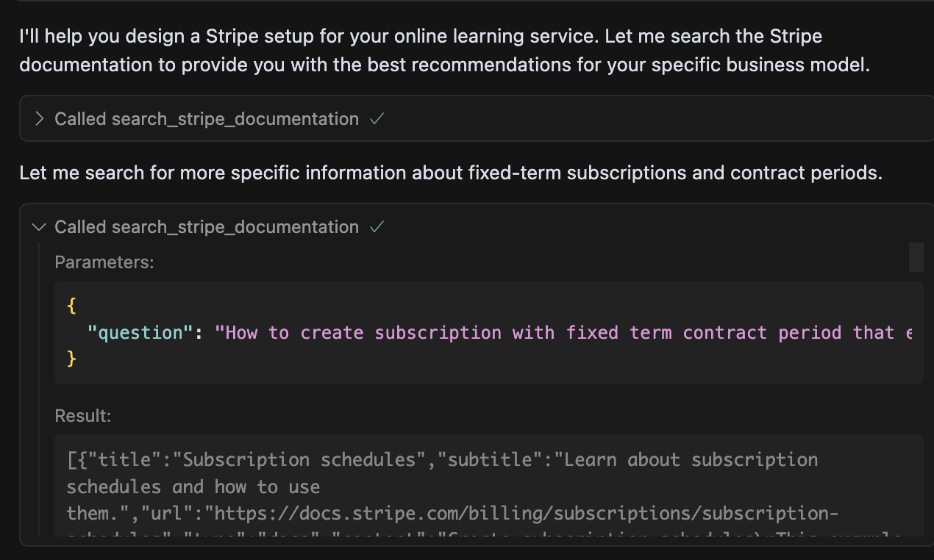Click "schedules and how to use" result line
Screen dimensions: 934x560
(x=193, y=487)
